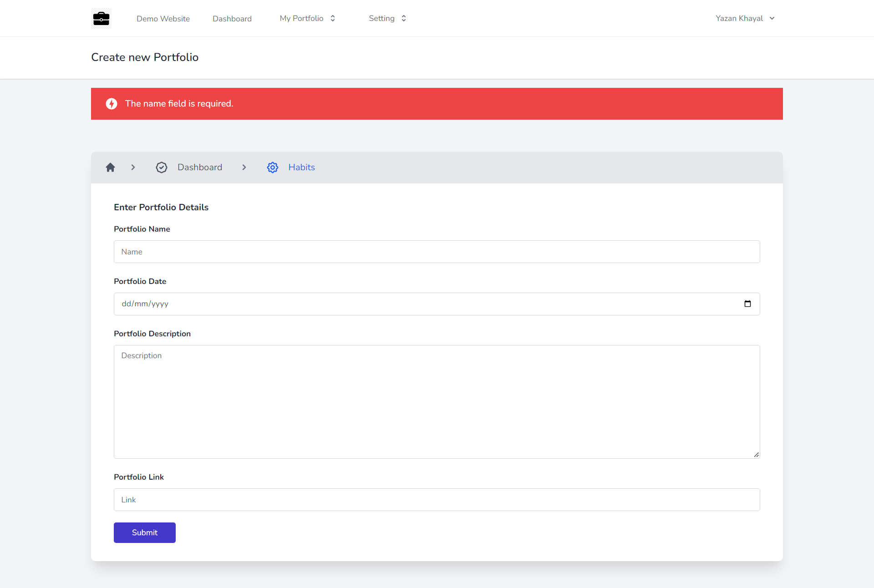Submit the portfolio form
Viewport: 874px width, 588px height.
[145, 532]
